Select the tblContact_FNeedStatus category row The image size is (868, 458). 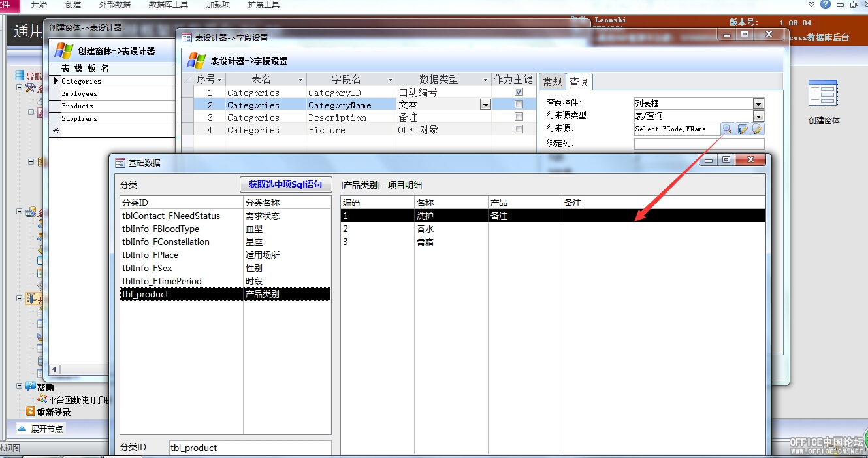pyautogui.click(x=225, y=216)
